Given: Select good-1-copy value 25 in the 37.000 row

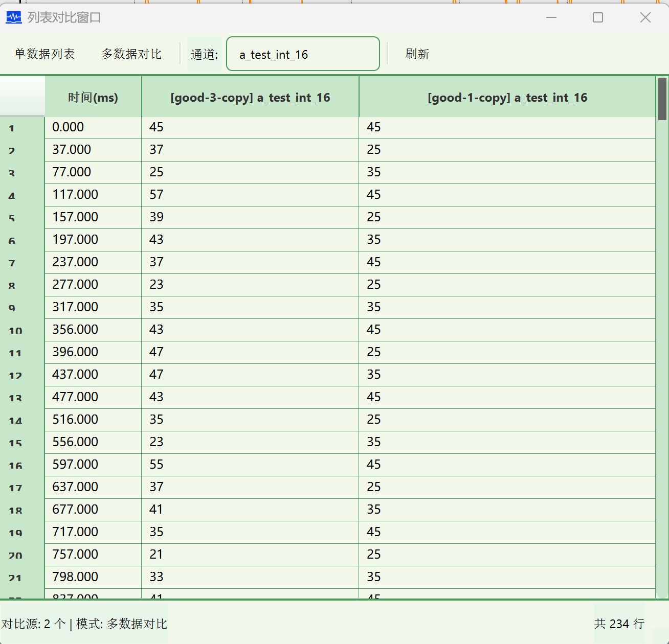Looking at the screenshot, I should coord(507,150).
